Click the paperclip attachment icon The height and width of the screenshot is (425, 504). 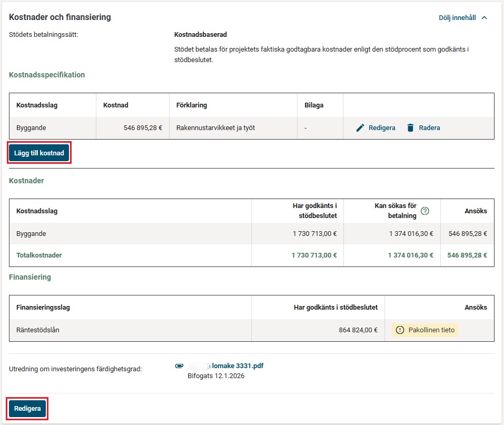click(x=179, y=365)
